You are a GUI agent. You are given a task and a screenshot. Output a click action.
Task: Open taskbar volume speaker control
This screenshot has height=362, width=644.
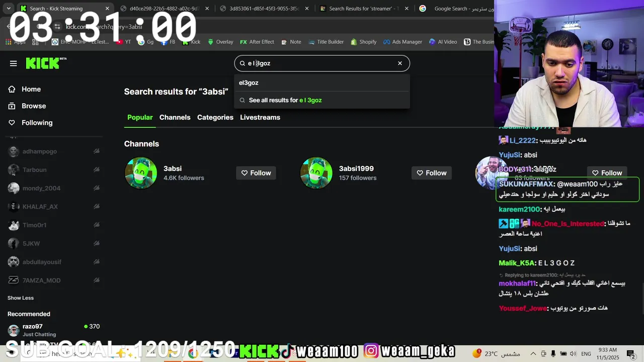coord(572,353)
